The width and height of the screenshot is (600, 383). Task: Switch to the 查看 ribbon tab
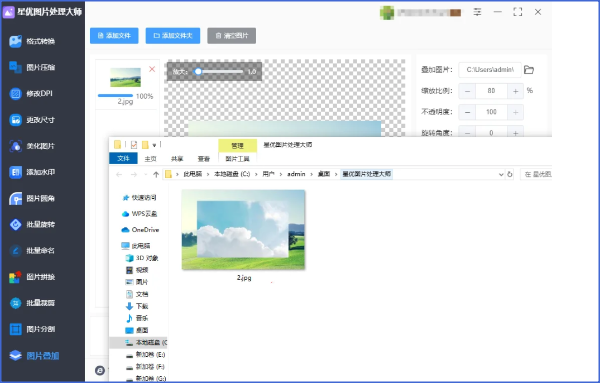[204, 158]
